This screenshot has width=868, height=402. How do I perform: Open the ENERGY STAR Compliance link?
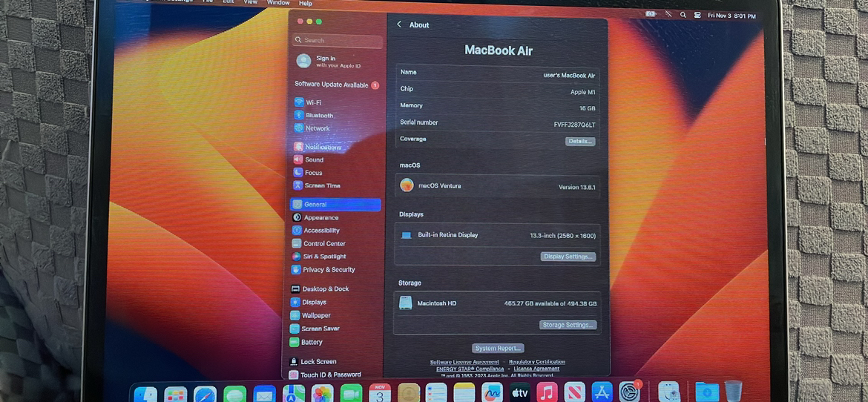(470, 369)
